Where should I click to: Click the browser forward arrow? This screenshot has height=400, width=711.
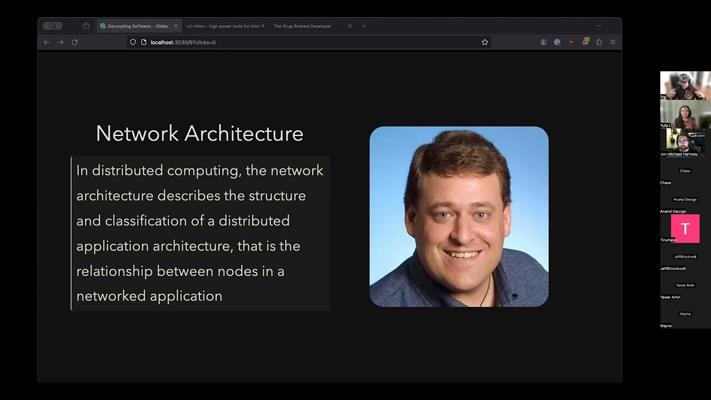coord(60,42)
